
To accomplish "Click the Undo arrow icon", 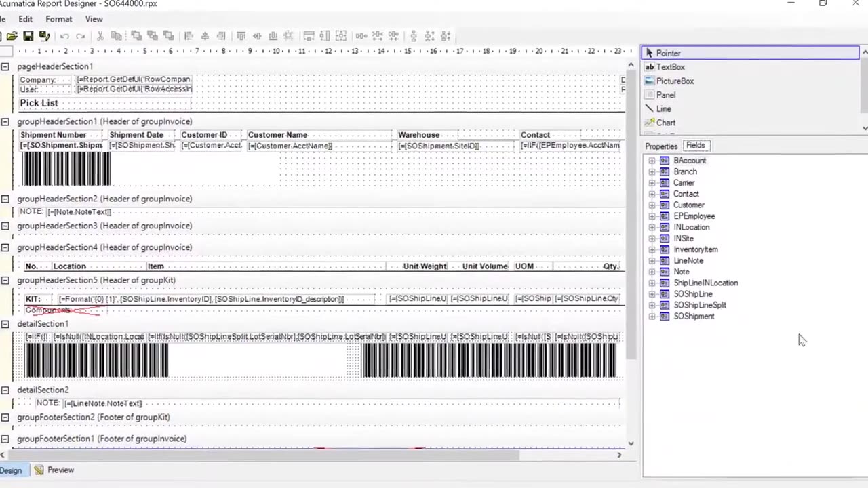I will [x=64, y=36].
